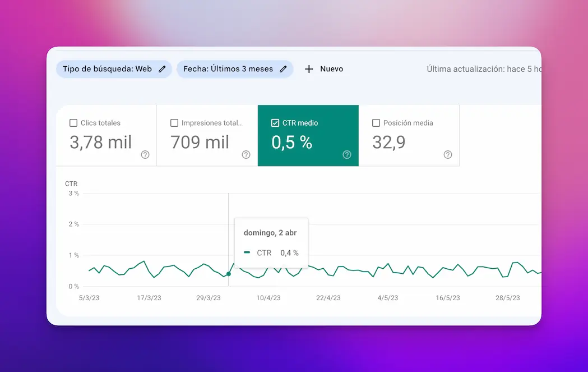Check the Posición media checkbox
588x372 pixels.
pos(376,122)
